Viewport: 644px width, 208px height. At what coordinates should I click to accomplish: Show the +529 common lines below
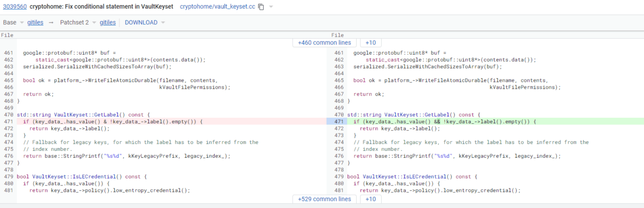click(x=325, y=199)
